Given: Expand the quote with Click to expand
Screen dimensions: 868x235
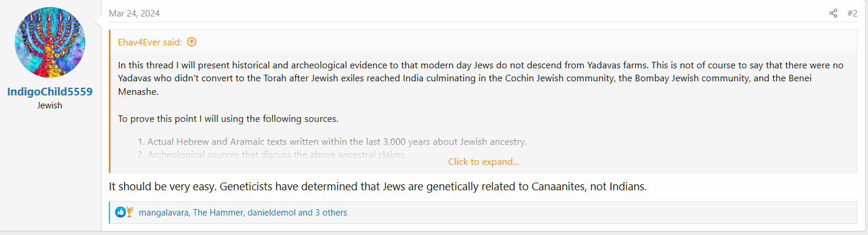Looking at the screenshot, I should pyautogui.click(x=483, y=161).
